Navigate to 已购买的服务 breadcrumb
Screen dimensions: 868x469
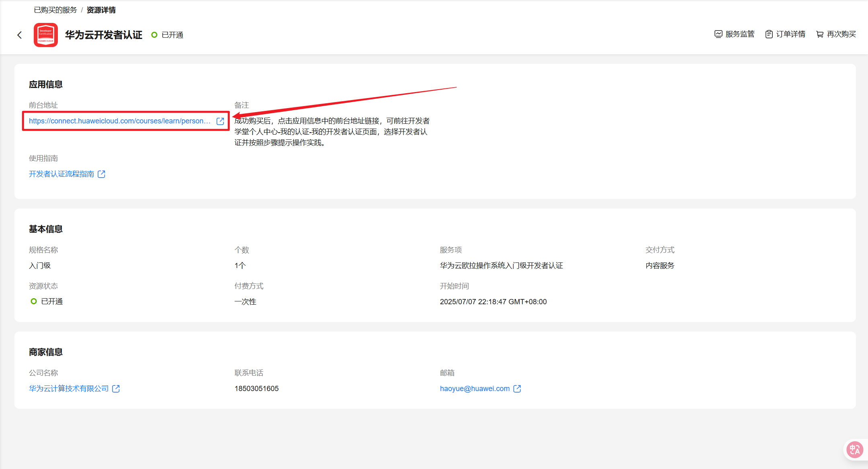pyautogui.click(x=55, y=10)
